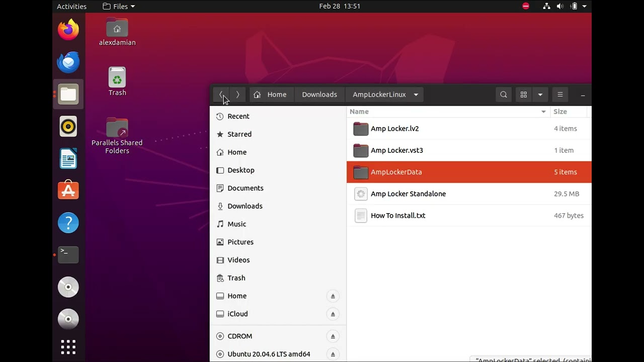Click the 4 items size value

coord(566,129)
